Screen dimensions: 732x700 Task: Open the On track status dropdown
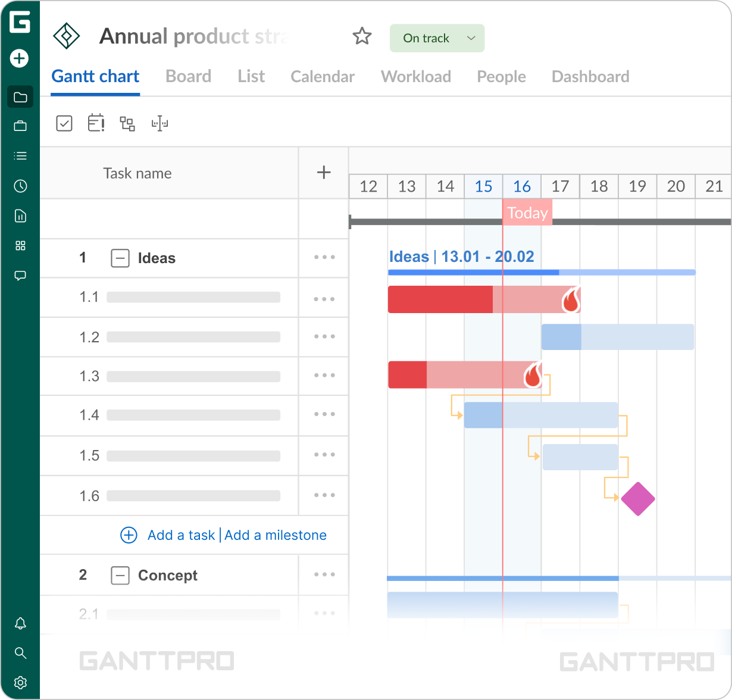[x=437, y=38]
